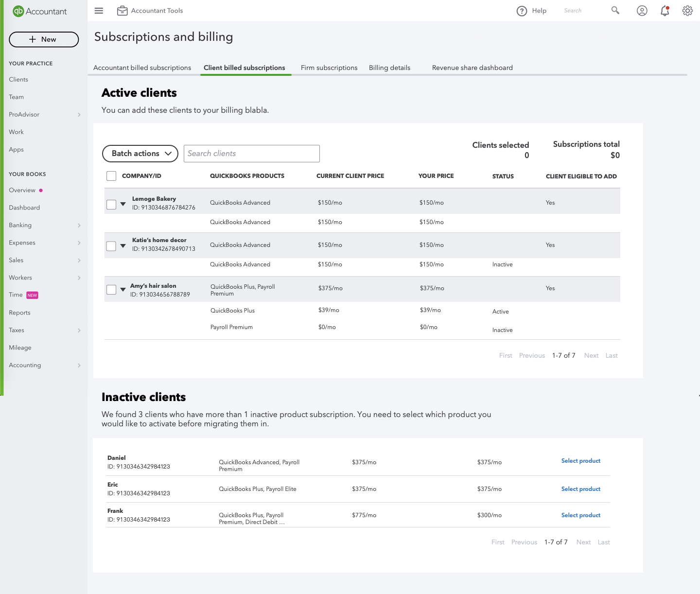Open Clients in the sidebar
This screenshot has height=594, width=700.
click(x=18, y=80)
